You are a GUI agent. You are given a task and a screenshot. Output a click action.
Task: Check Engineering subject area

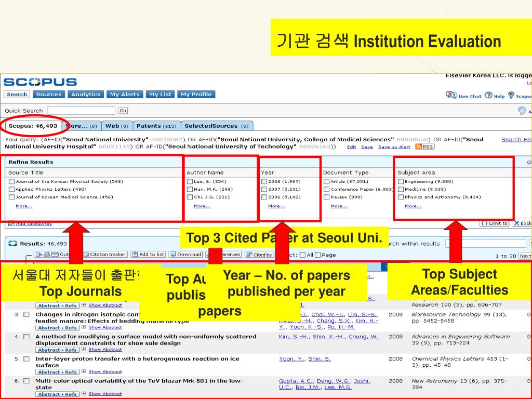401,181
